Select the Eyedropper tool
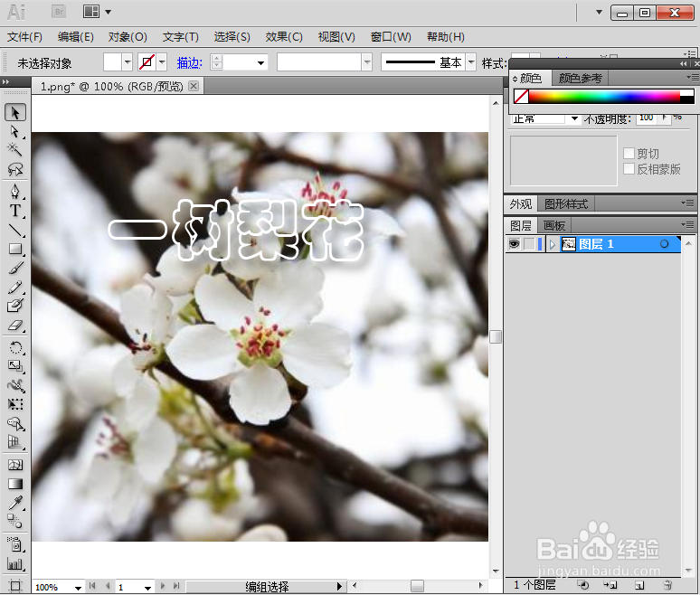 [15, 503]
